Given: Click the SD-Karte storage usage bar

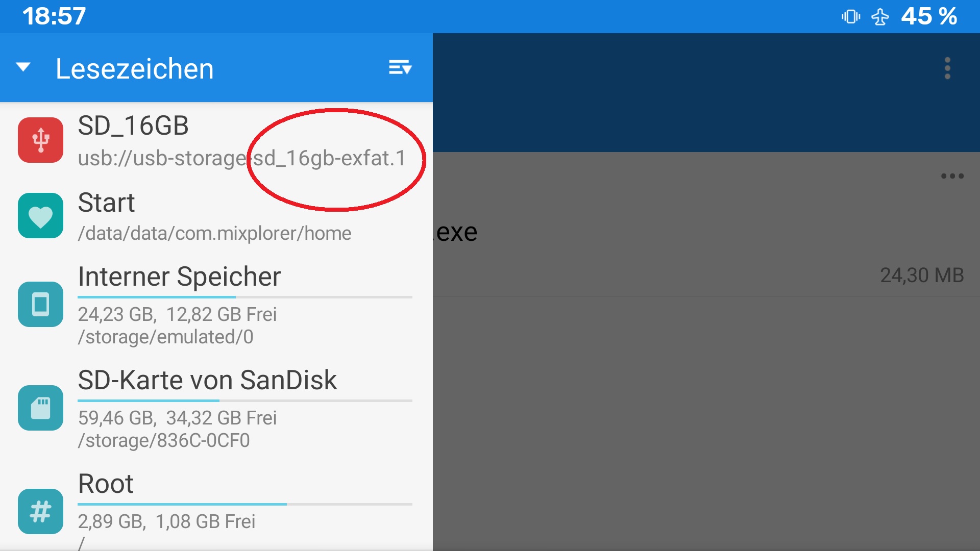Looking at the screenshot, I should [x=245, y=400].
